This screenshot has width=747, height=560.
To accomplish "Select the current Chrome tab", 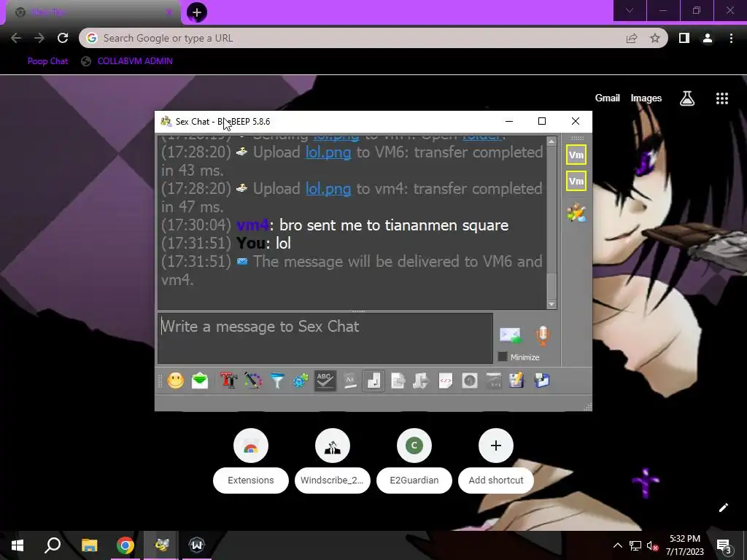I will (93, 12).
